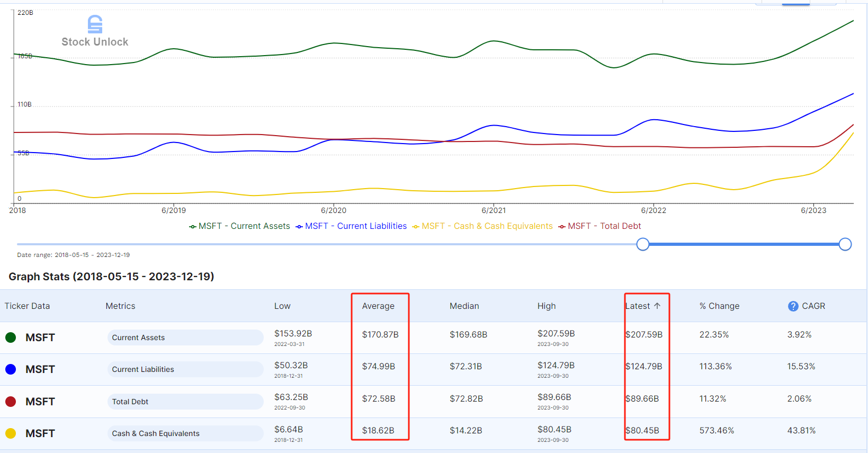Select the $72.58B average value
Viewport: 868px width, 453px height.
(x=378, y=399)
